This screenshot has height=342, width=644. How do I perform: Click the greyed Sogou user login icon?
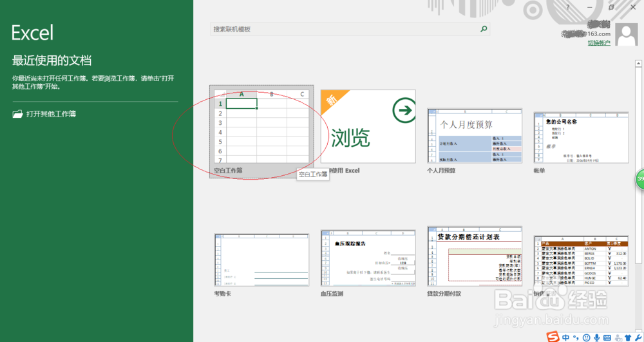tap(618, 337)
